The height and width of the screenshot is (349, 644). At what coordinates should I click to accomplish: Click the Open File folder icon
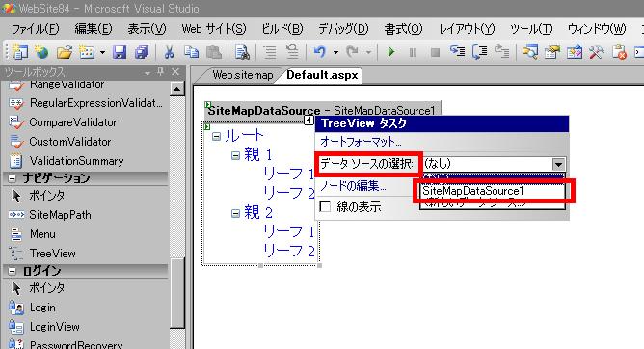pos(64,52)
